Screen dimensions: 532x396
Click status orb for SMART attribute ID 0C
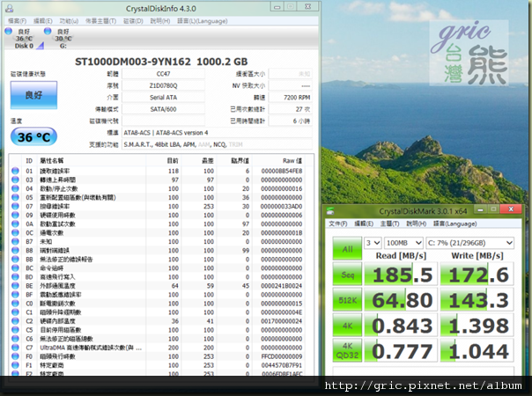tap(15, 232)
